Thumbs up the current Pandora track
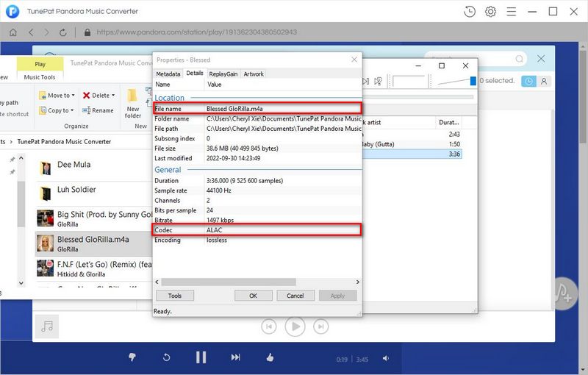 point(270,357)
